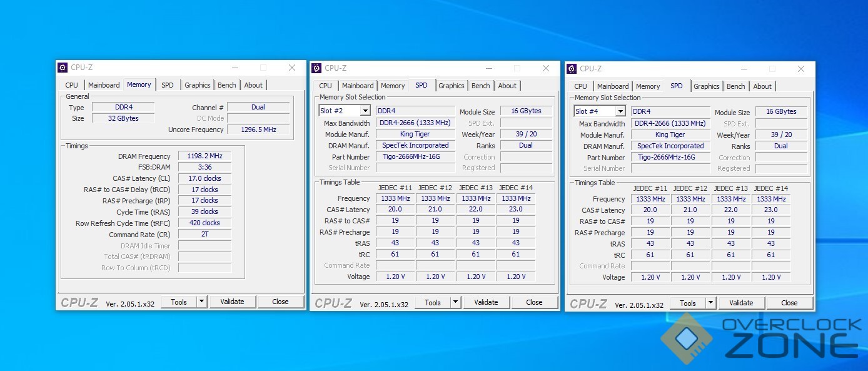Viewport: 868px width, 371px height.
Task: Open Slot #2 memory slot dropdown
Action: (x=365, y=111)
